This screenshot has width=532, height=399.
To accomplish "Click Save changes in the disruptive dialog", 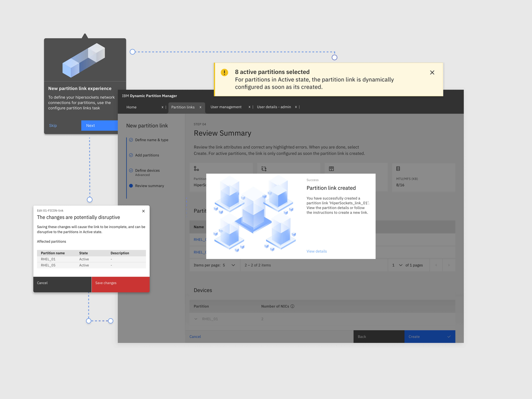I will [121, 284].
